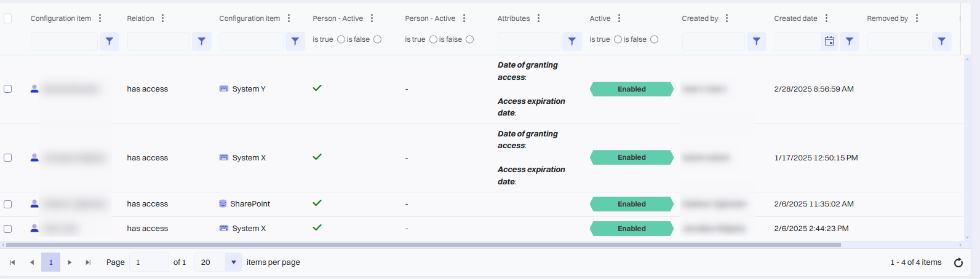
Task: Tick the checkbox for the System Y row
Action: pos(8,89)
